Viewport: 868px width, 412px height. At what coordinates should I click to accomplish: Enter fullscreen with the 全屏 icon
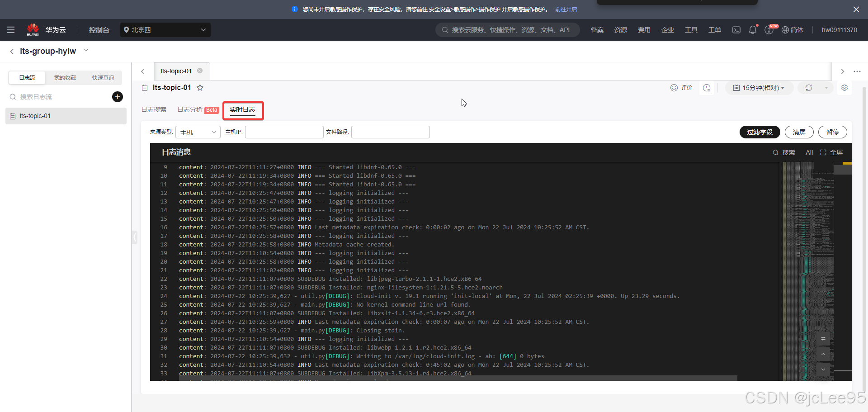[832, 152]
